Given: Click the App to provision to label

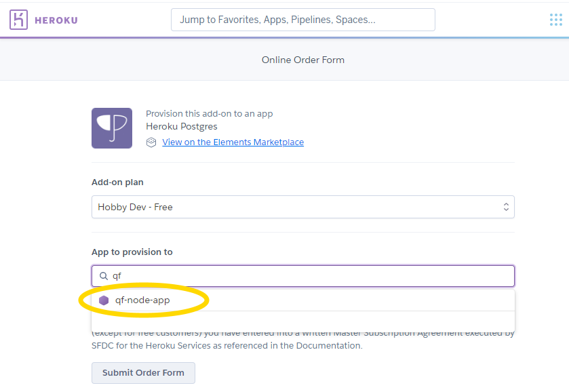Looking at the screenshot, I should click(x=132, y=252).
